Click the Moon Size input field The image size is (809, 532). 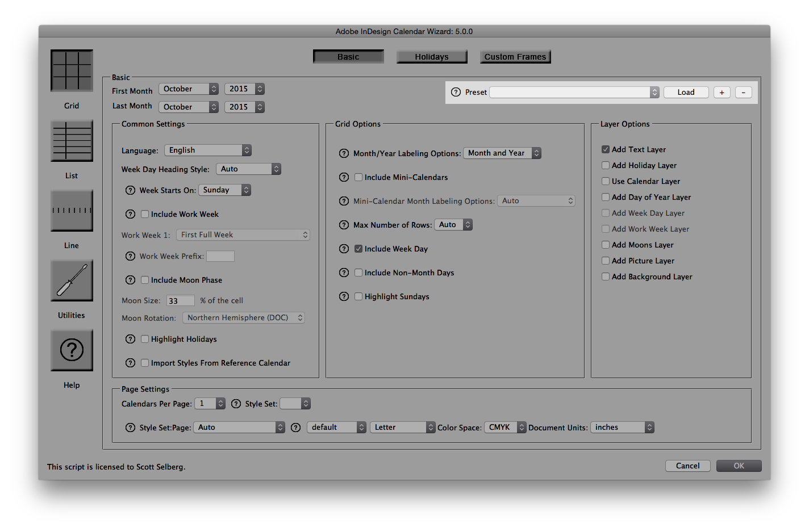coord(181,301)
